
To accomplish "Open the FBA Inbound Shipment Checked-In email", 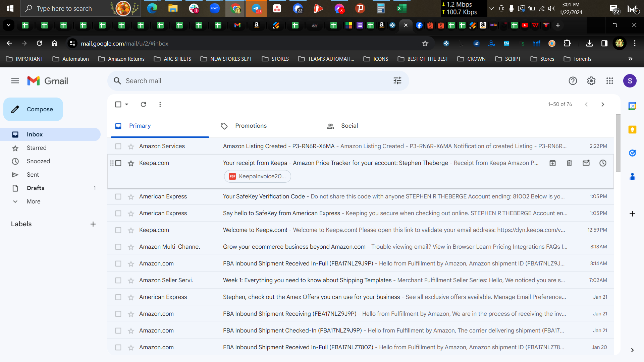I will [x=361, y=330].
